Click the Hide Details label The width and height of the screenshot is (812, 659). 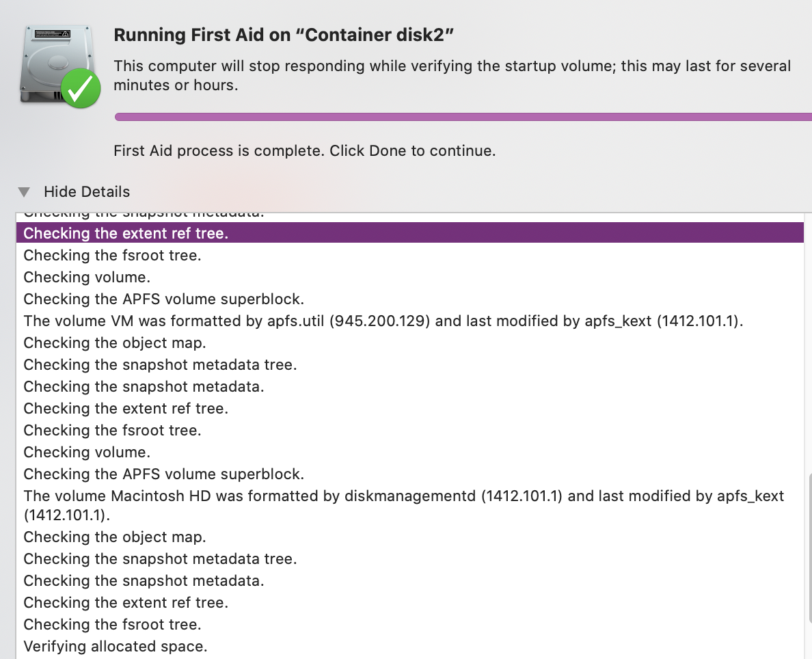pyautogui.click(x=87, y=191)
